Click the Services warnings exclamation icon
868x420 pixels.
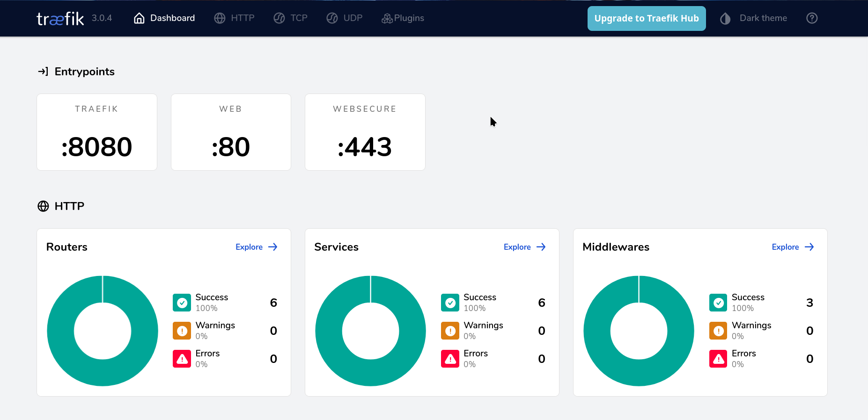click(450, 331)
